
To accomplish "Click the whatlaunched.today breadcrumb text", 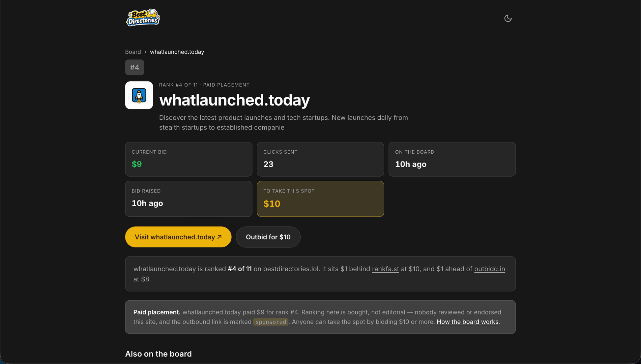I will click(177, 52).
